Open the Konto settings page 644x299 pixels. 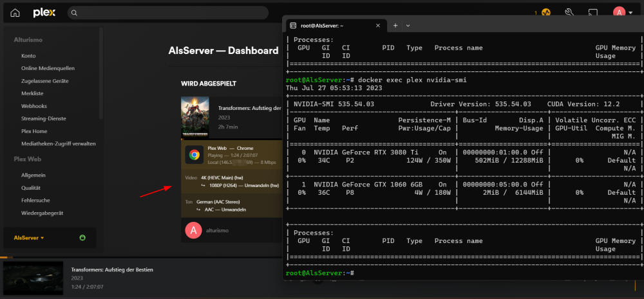pyautogui.click(x=28, y=56)
